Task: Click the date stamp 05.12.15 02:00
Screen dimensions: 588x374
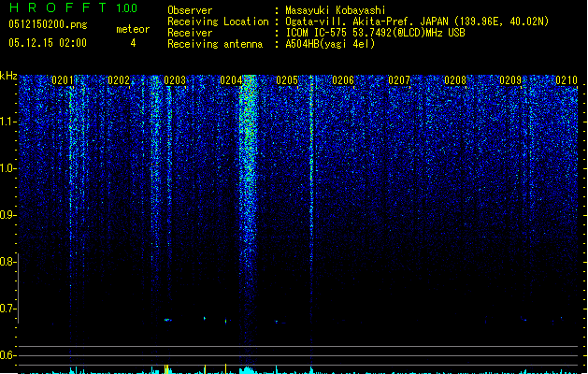Action: tap(48, 43)
